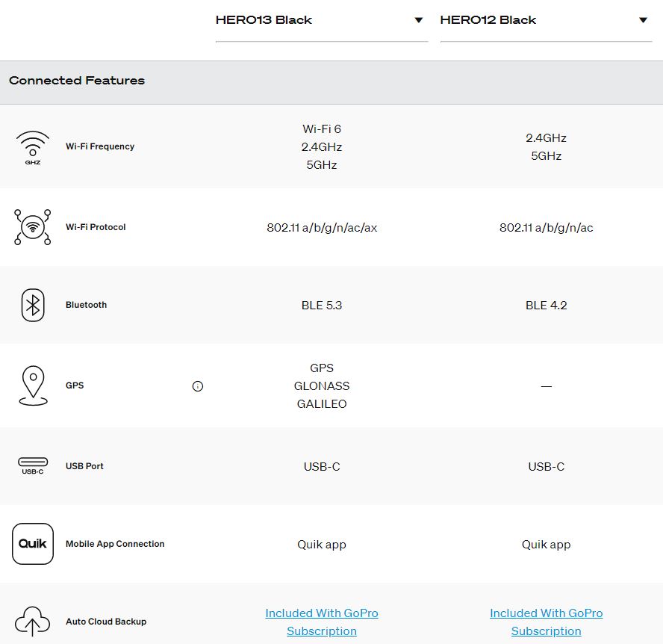Click the Bluetooth icon
Image resolution: width=663 pixels, height=644 pixels.
pos(33,305)
